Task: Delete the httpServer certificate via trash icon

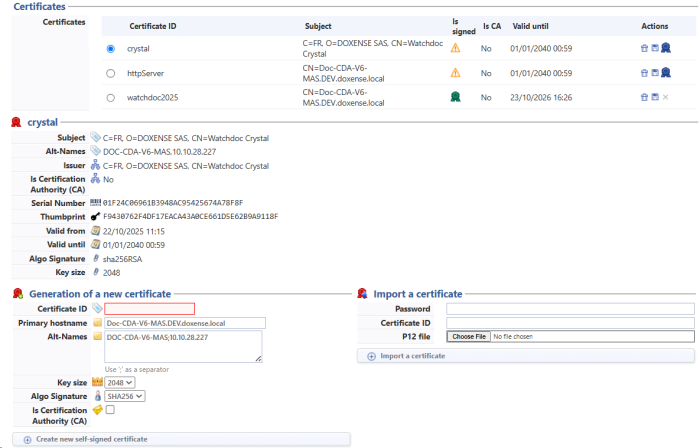Action: click(x=644, y=73)
